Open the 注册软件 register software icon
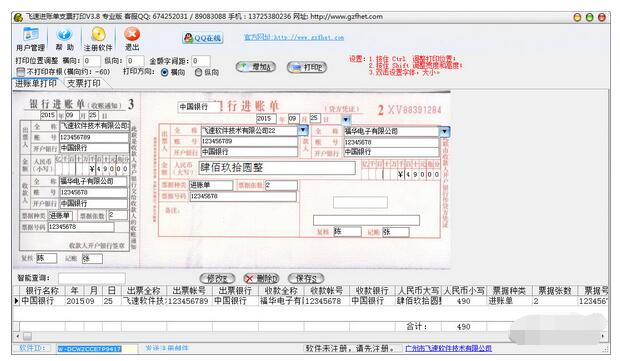Image resolution: width=620 pixels, height=361 pixels. tap(98, 39)
